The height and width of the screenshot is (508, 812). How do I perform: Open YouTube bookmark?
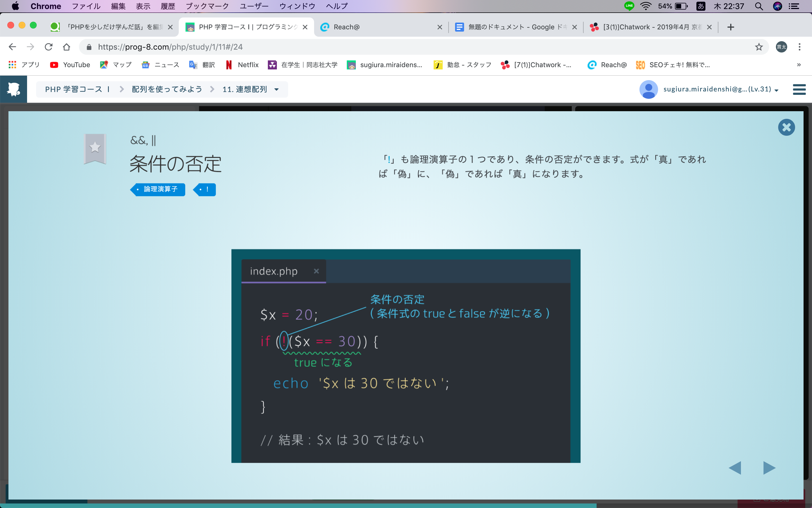coord(70,65)
